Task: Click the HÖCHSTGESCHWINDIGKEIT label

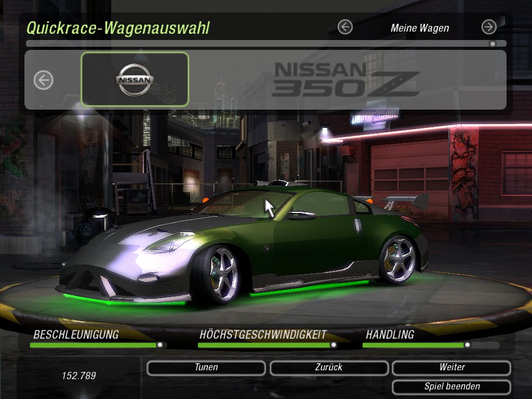Action: [263, 335]
